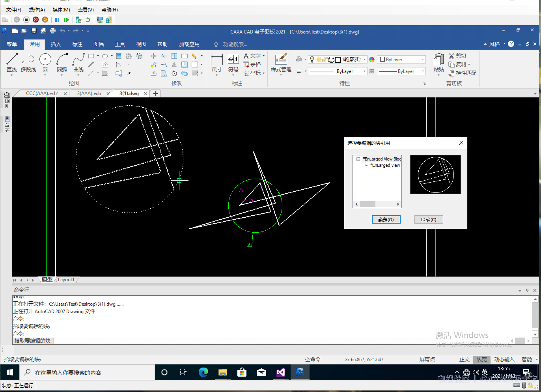Open the layer dropdown showing 1轮廓实
541x392 pixels.
[364, 60]
